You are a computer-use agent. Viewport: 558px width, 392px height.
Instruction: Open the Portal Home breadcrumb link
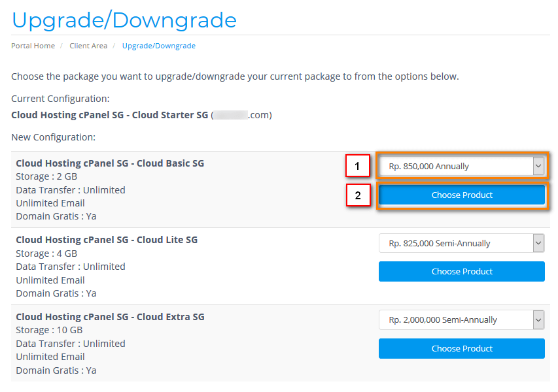(x=31, y=46)
